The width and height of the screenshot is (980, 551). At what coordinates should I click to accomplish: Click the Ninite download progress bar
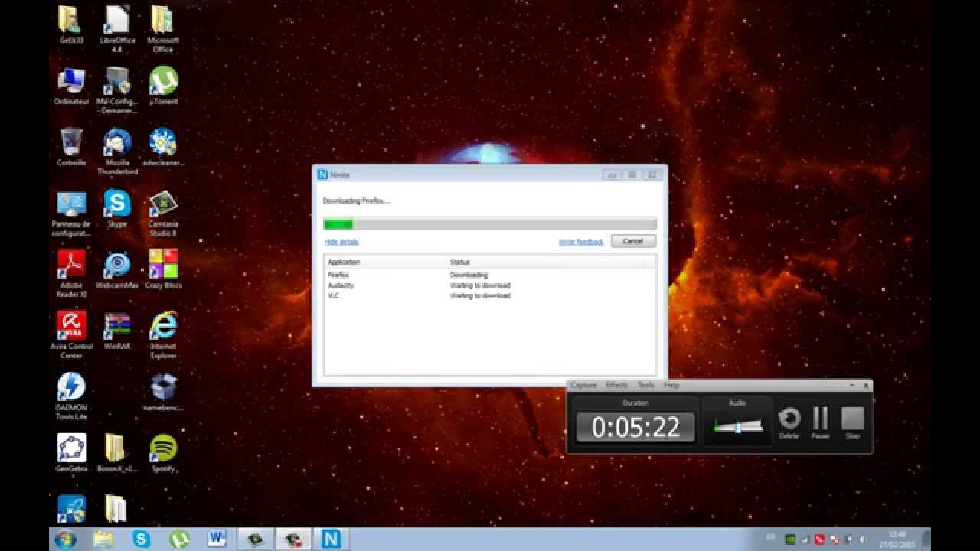[490, 224]
